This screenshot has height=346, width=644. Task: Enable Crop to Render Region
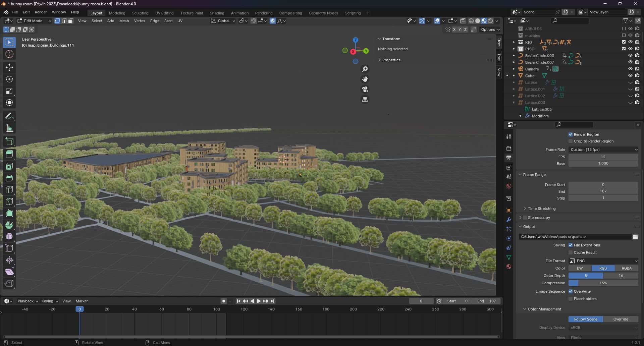point(571,141)
